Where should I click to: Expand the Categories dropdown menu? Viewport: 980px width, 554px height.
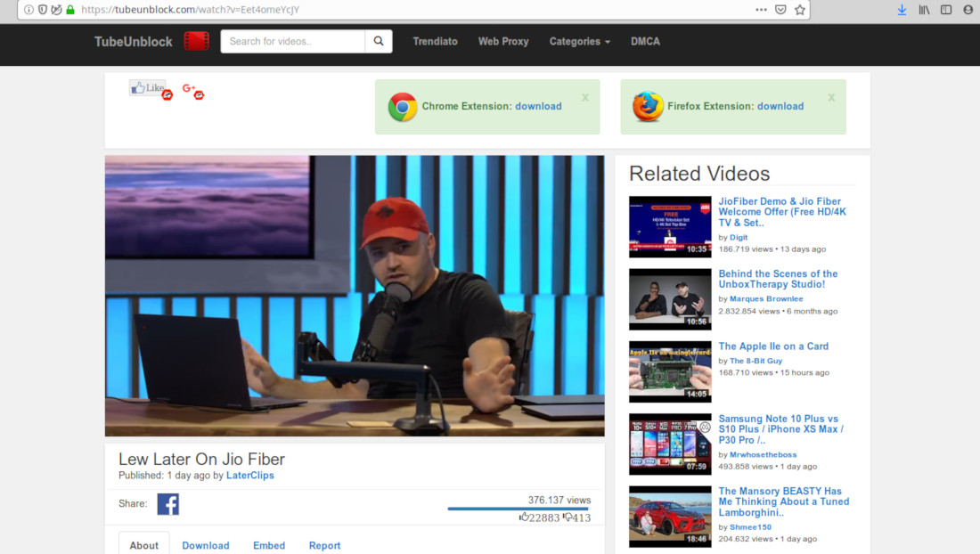pos(579,41)
